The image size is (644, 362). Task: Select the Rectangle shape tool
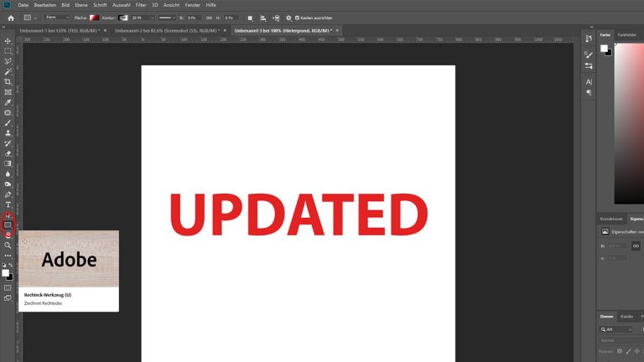[x=8, y=225]
